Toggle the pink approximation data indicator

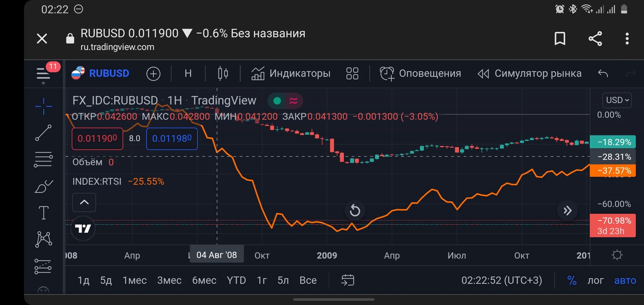click(294, 101)
